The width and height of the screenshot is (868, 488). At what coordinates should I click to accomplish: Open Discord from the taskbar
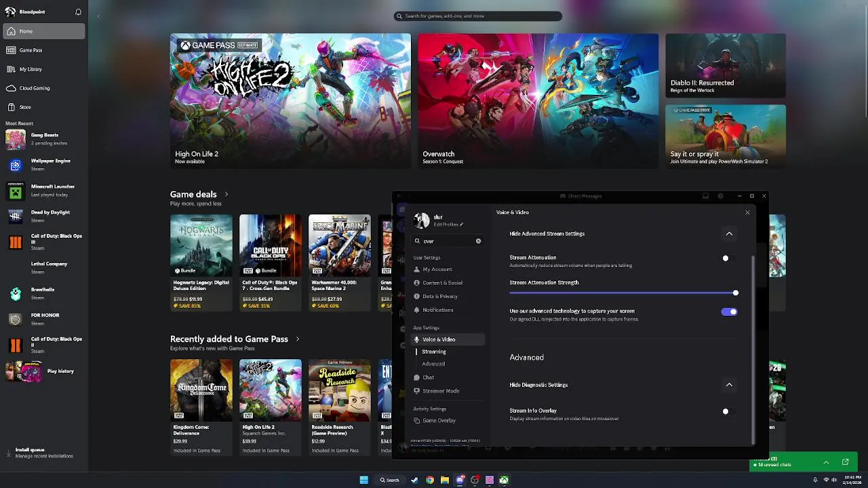point(460,480)
